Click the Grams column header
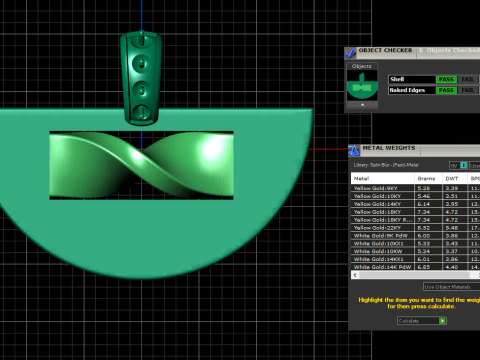The width and height of the screenshot is (480, 360). click(428, 178)
